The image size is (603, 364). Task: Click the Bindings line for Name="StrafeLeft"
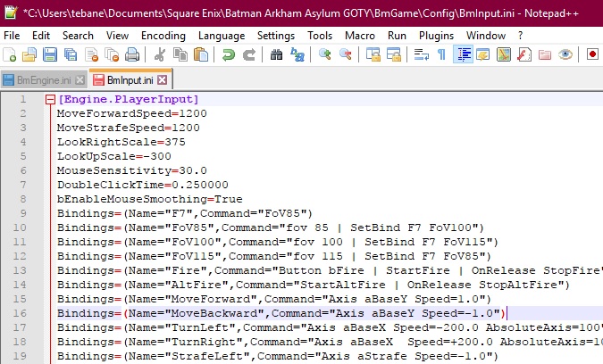[x=278, y=356]
